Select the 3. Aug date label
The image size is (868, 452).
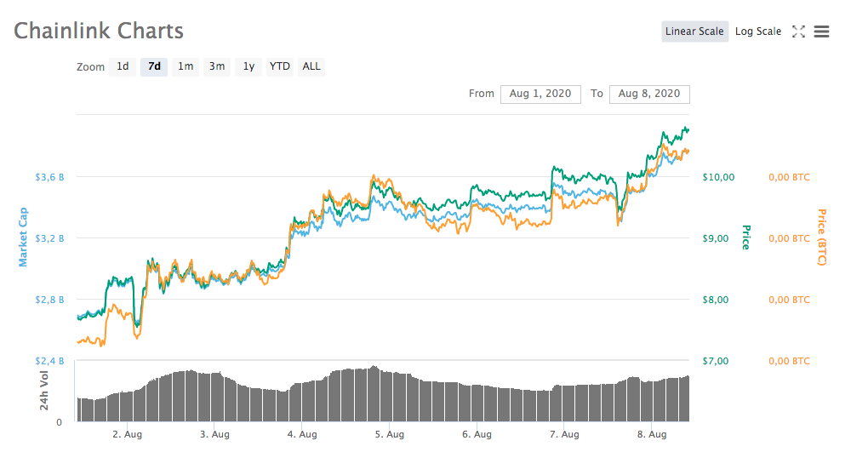click(214, 434)
